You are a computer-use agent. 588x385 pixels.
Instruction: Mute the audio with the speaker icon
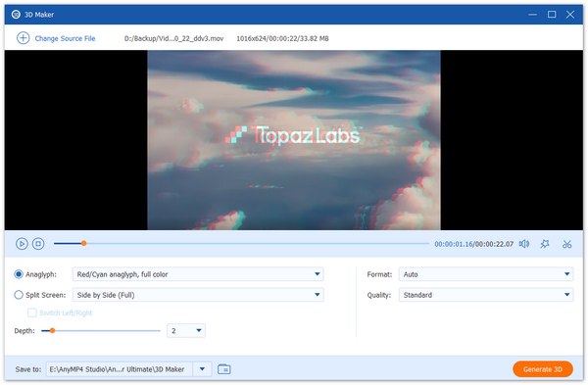click(524, 244)
